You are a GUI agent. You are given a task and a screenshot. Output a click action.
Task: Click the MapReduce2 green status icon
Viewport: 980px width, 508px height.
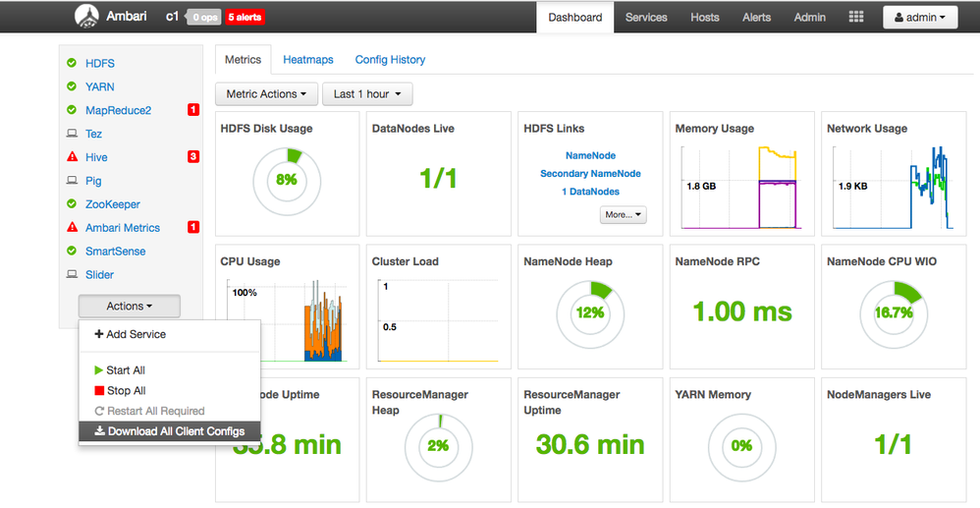(72, 109)
